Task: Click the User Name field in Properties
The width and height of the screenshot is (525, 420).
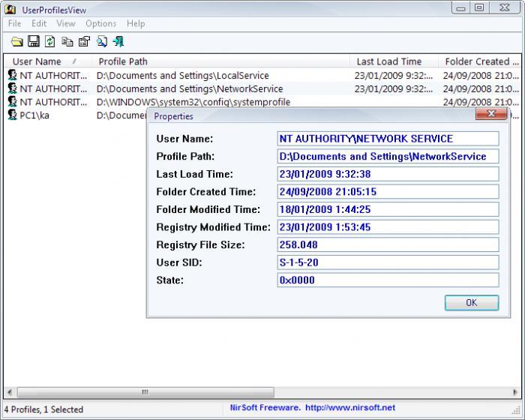Action: (388, 139)
